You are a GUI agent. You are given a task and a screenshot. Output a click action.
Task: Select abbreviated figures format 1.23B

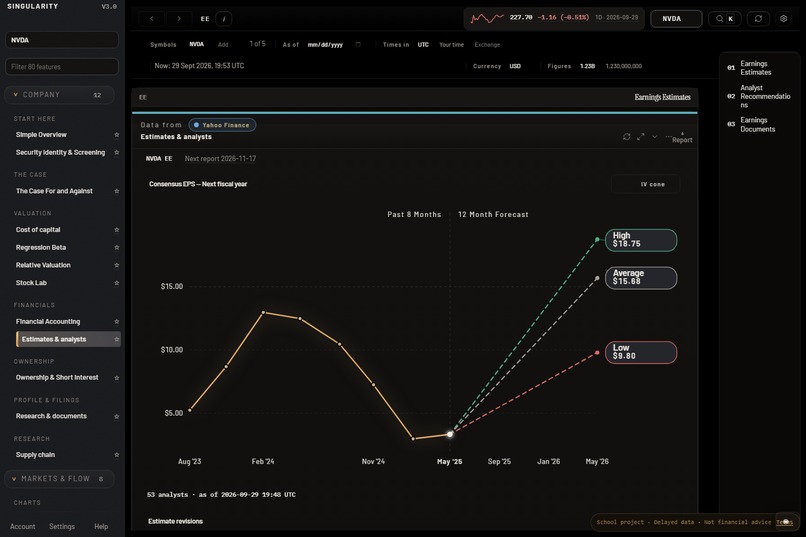click(588, 66)
